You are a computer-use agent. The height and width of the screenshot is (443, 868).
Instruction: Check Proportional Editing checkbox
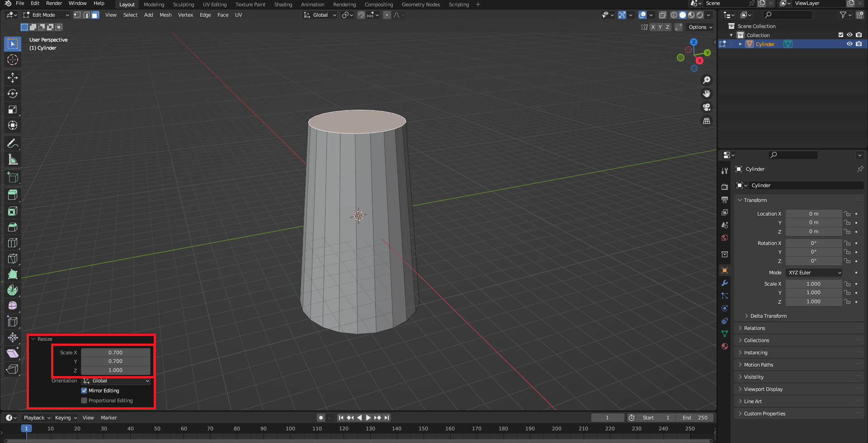tap(84, 401)
